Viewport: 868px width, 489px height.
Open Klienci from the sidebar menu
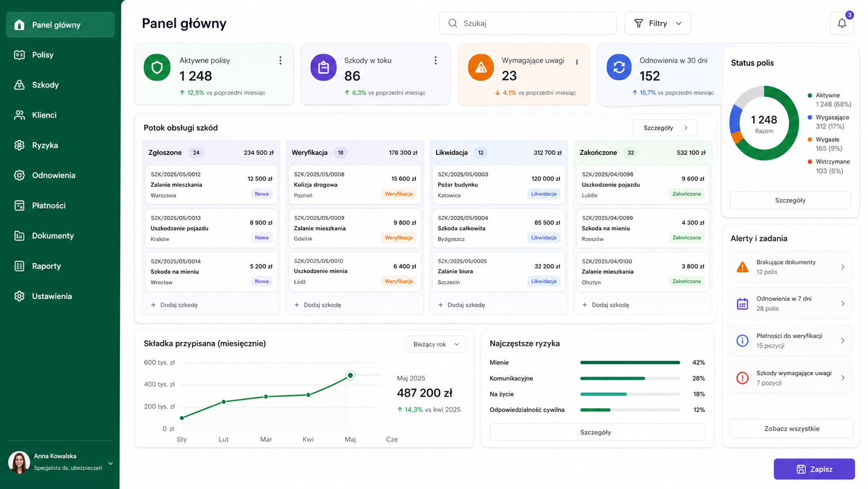(60, 115)
